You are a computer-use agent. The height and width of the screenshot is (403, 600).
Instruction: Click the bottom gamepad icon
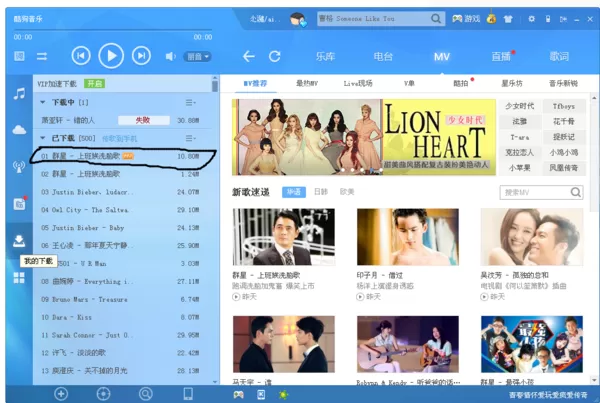pyautogui.click(x=238, y=394)
